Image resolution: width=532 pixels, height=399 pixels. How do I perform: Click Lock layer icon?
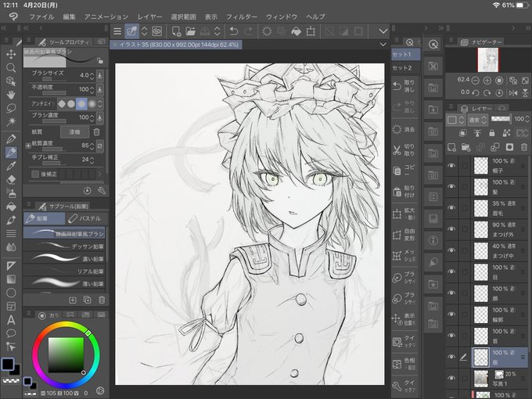coord(491,133)
